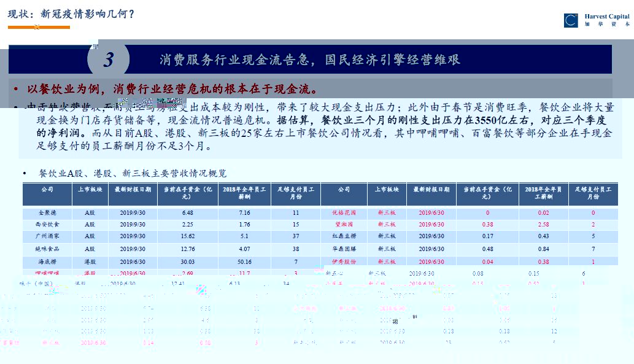634x364 pixels.
Task: Select the cash value "0.17" for 红鼎豆捞
Action: (488, 236)
